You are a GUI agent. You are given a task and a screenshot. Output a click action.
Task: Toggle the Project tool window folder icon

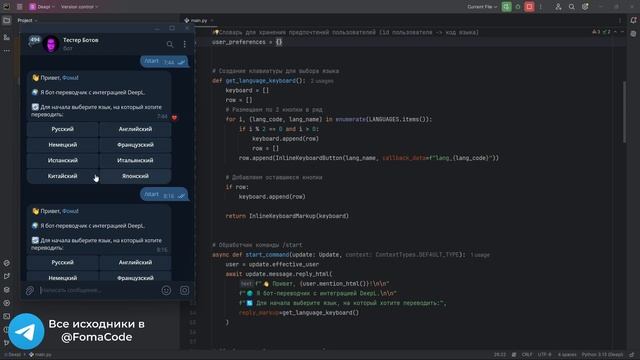coord(7,20)
